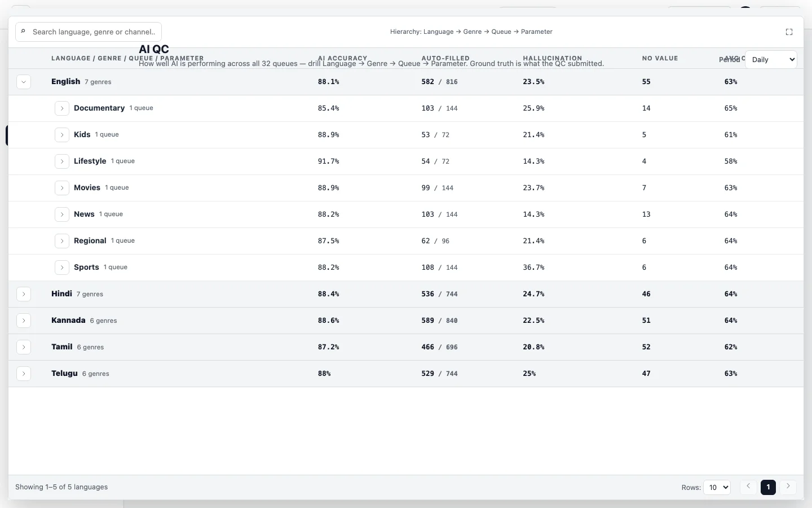This screenshot has height=508, width=812.
Task: Click Sports hallucination value 36.7%
Action: [533, 268]
